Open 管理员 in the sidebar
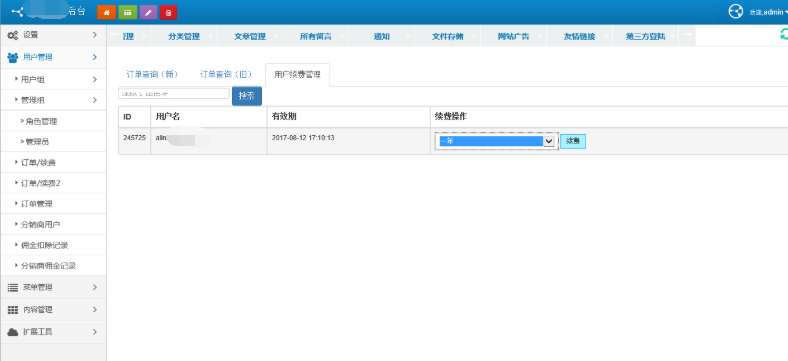788x361 pixels. point(38,142)
